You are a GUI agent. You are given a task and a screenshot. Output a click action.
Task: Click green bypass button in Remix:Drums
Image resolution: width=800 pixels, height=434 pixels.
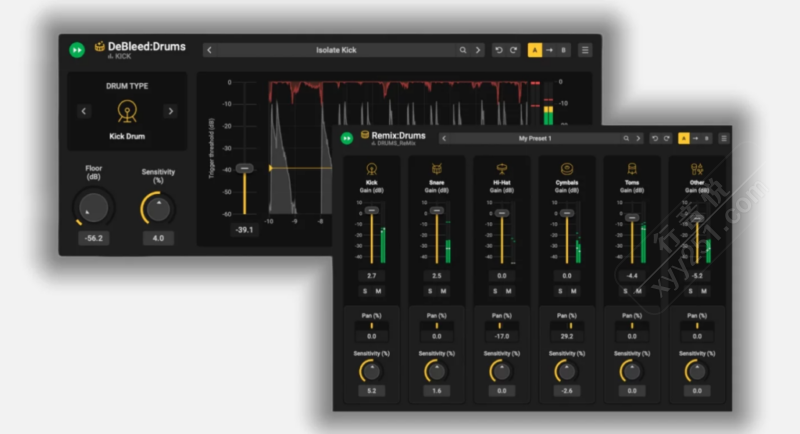(347, 138)
